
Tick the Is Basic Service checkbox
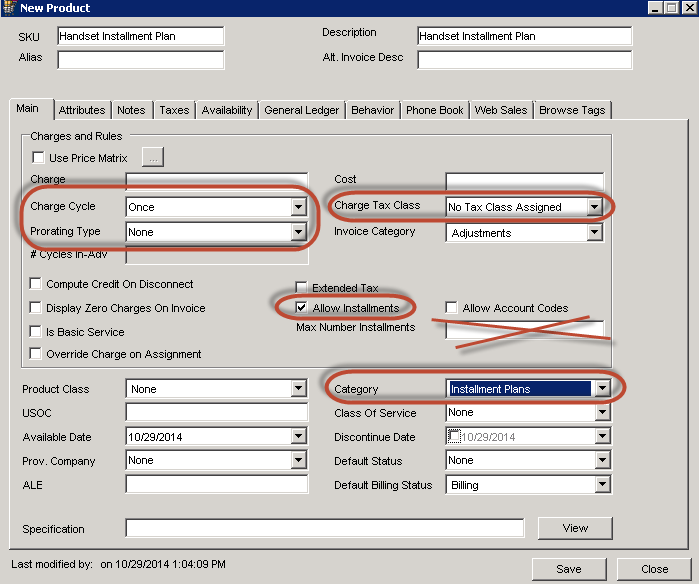click(37, 332)
